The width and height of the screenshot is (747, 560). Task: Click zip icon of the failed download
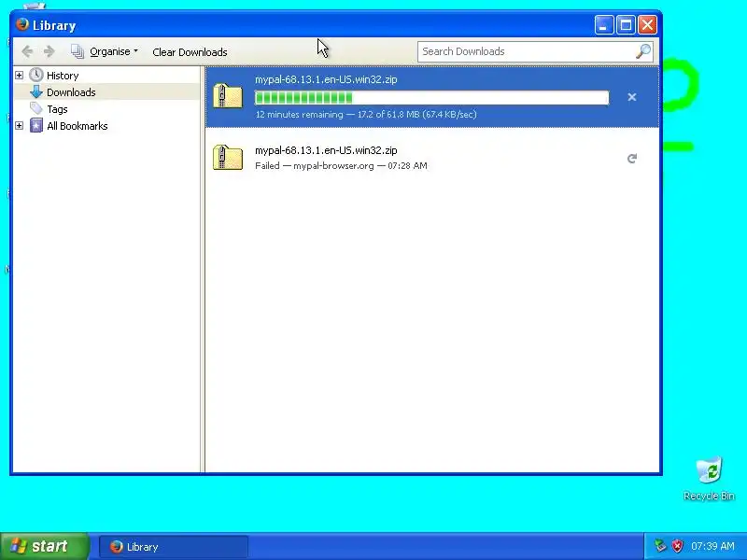228,157
